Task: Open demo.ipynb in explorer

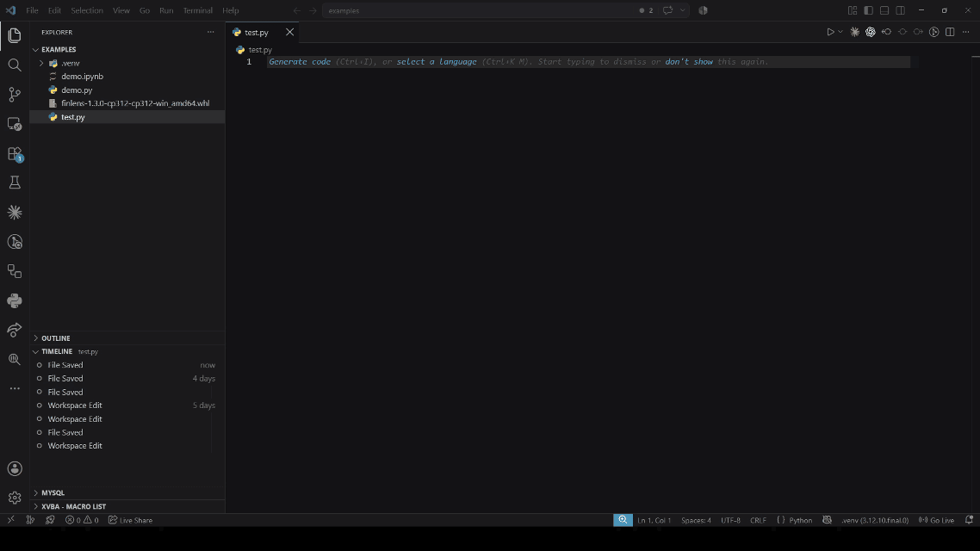Action: [x=127, y=77]
